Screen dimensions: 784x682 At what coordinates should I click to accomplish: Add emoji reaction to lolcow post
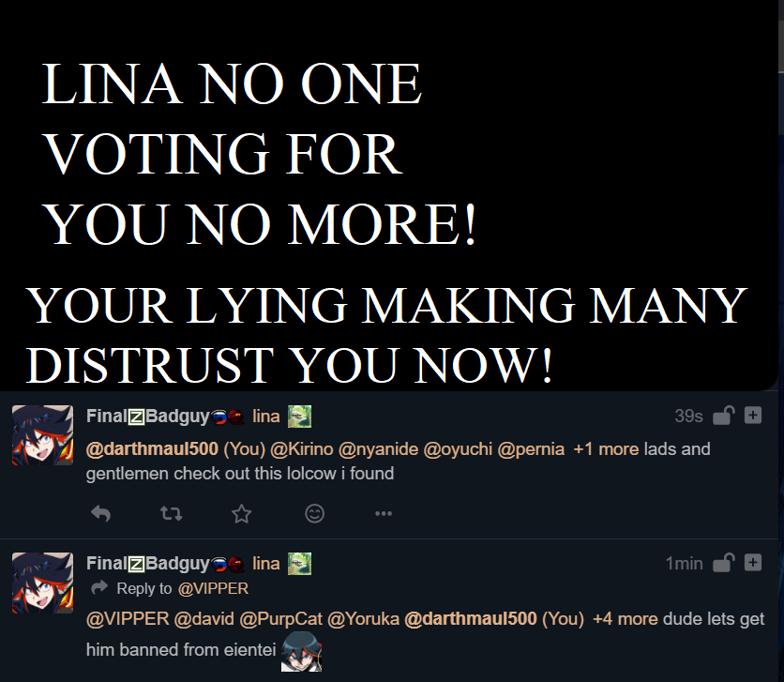point(314,513)
